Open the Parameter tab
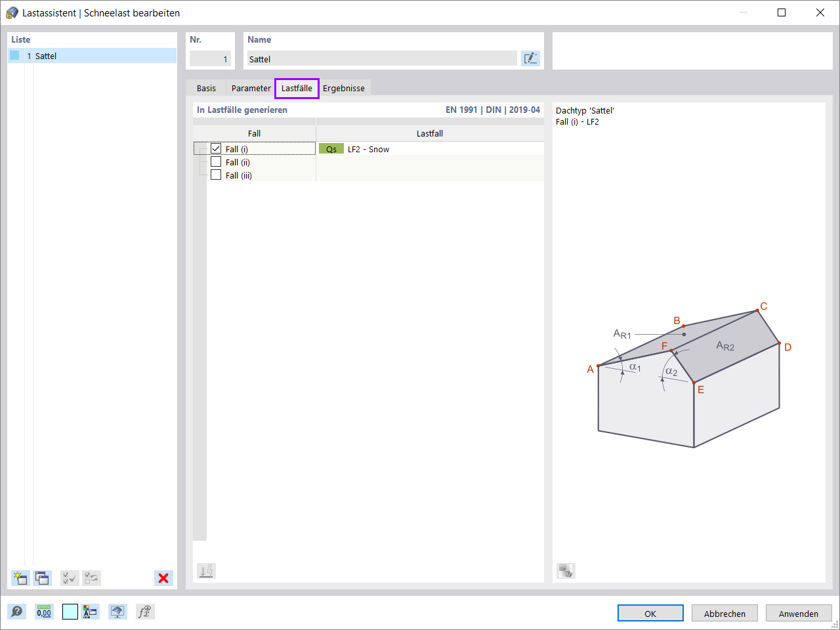 coord(251,88)
